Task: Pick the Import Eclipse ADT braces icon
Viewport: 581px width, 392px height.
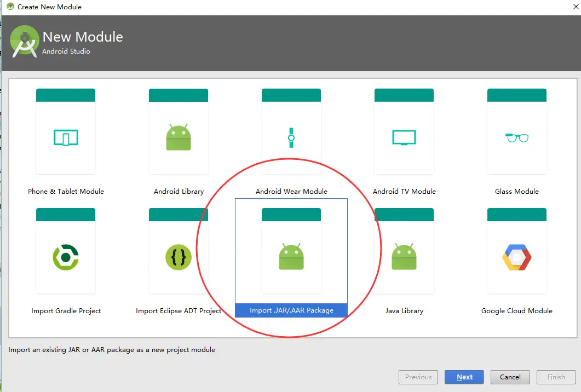Action: click(x=178, y=257)
